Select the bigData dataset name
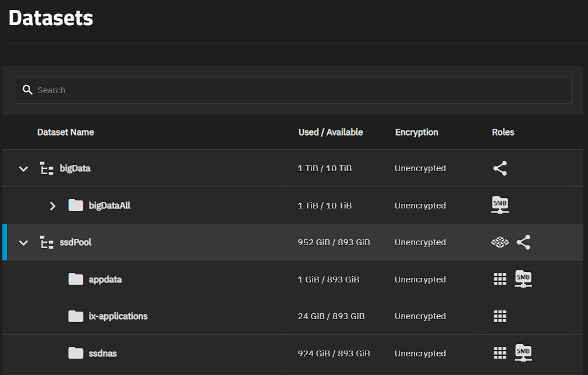 pyautogui.click(x=75, y=168)
